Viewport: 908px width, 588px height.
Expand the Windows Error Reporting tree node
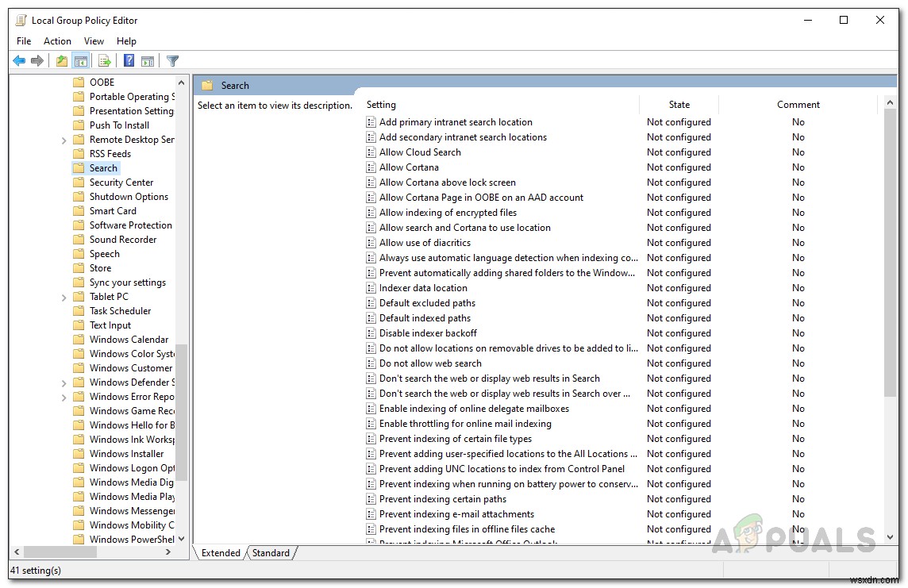64,397
